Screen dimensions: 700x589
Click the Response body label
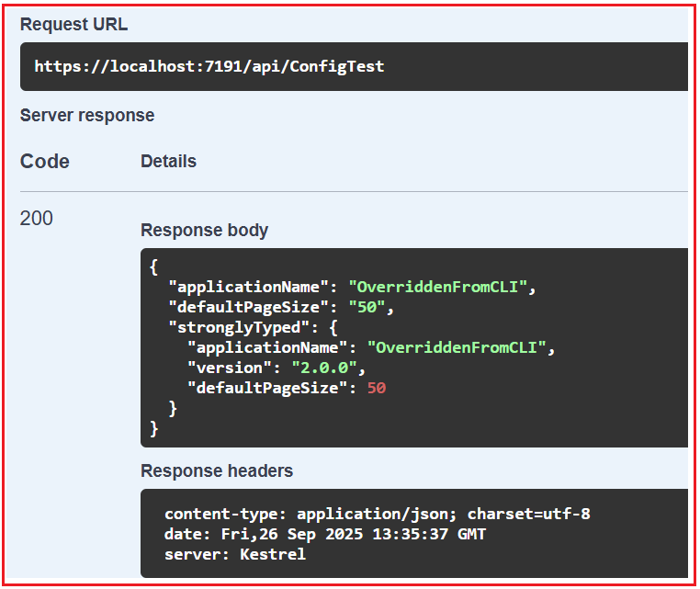[x=204, y=231]
